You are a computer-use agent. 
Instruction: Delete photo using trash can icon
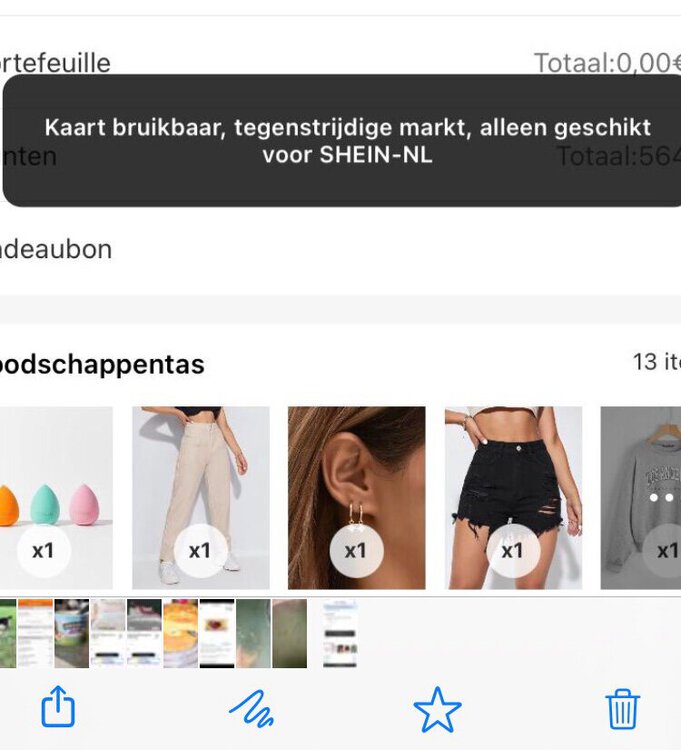coord(623,709)
